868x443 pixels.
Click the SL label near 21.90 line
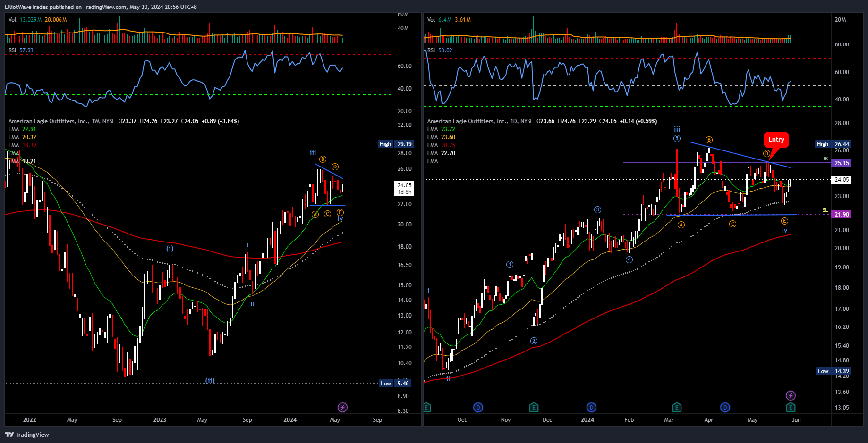pos(825,210)
